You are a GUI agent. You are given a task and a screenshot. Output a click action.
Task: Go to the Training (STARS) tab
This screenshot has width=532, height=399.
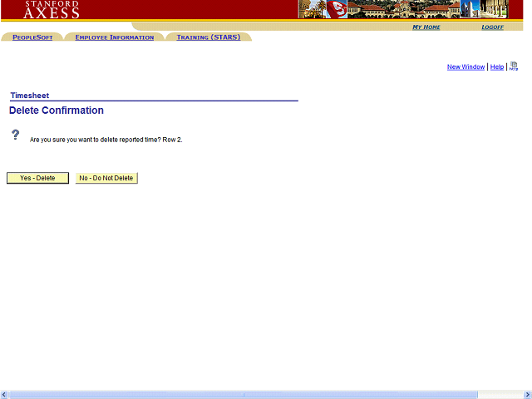(208, 37)
